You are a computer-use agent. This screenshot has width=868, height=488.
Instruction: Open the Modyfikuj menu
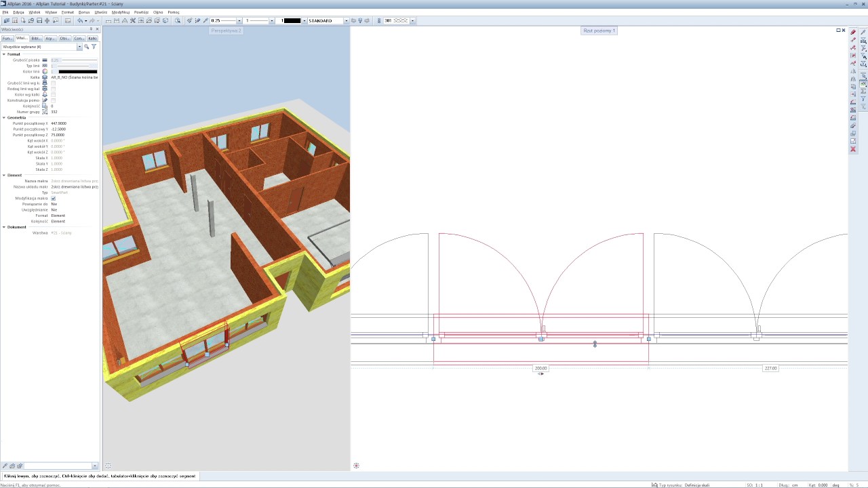[x=121, y=12]
